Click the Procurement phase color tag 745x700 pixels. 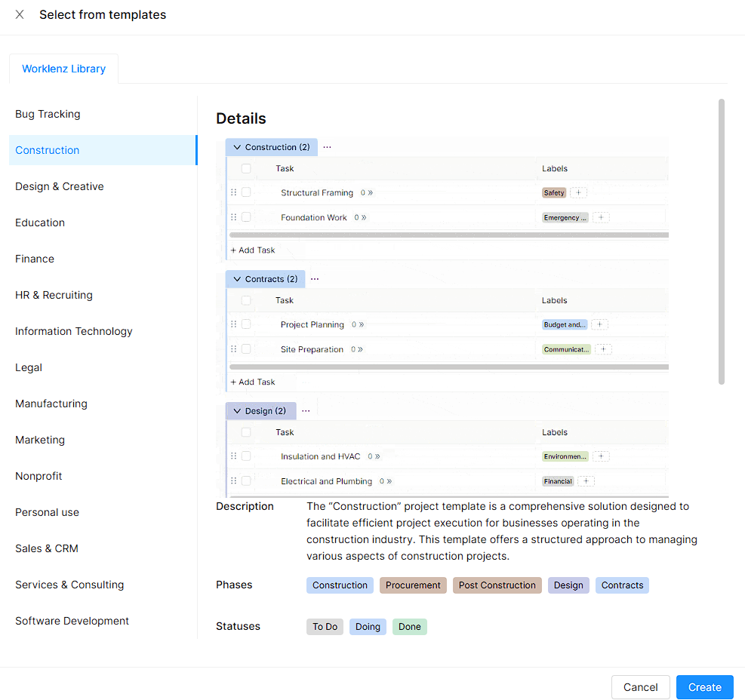click(413, 585)
